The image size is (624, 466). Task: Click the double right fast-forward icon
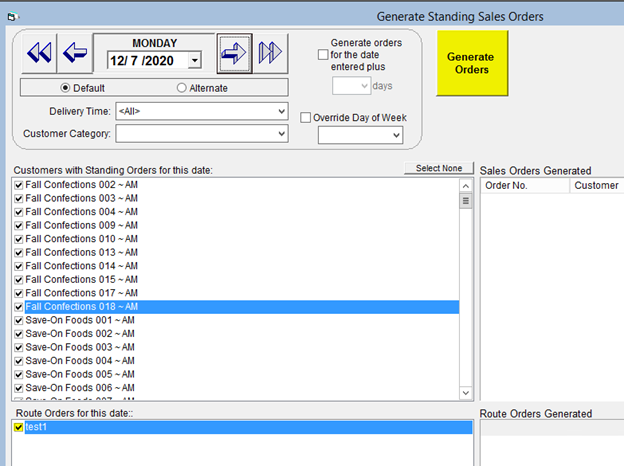pyautogui.click(x=270, y=53)
